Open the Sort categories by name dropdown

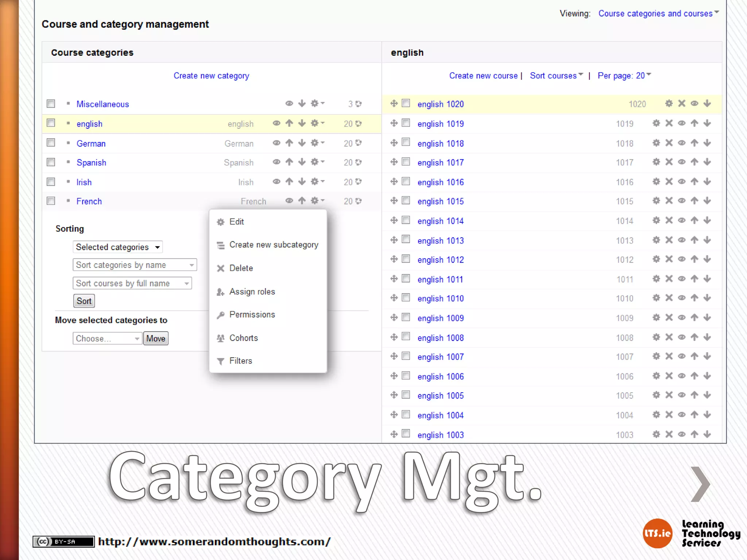click(x=135, y=265)
